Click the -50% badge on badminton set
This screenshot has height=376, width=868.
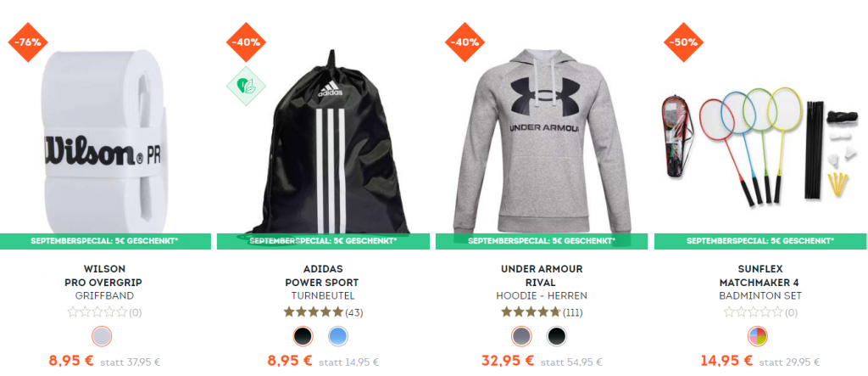pos(683,42)
